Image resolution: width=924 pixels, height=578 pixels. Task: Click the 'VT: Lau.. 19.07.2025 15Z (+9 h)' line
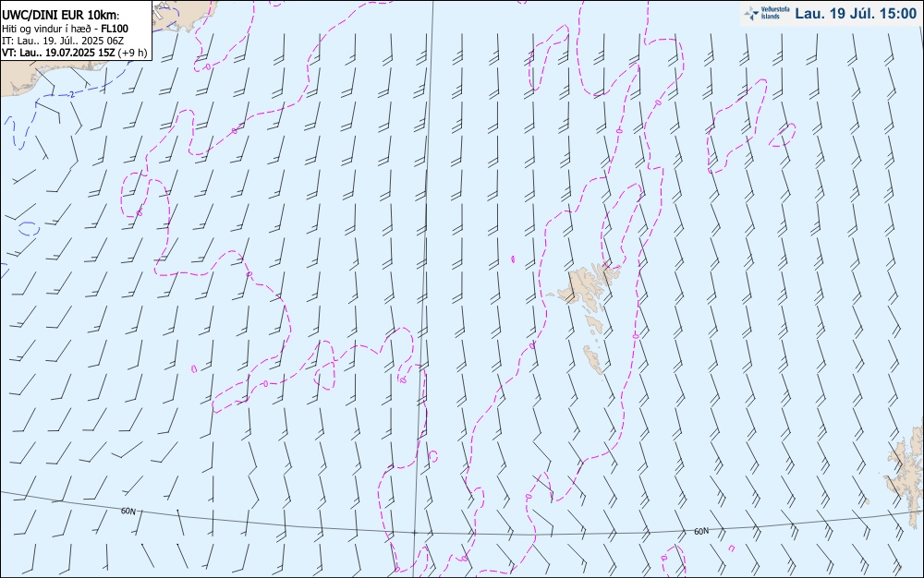(x=74, y=53)
